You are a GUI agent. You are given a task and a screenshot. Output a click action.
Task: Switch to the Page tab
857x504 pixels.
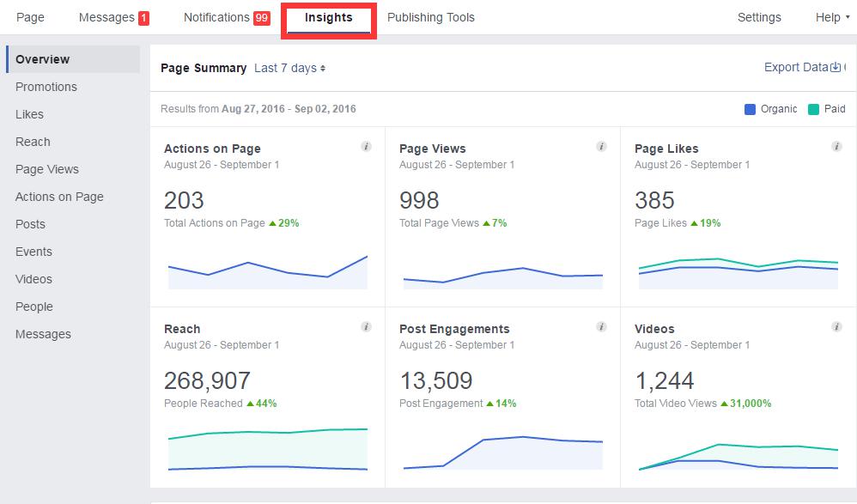30,17
